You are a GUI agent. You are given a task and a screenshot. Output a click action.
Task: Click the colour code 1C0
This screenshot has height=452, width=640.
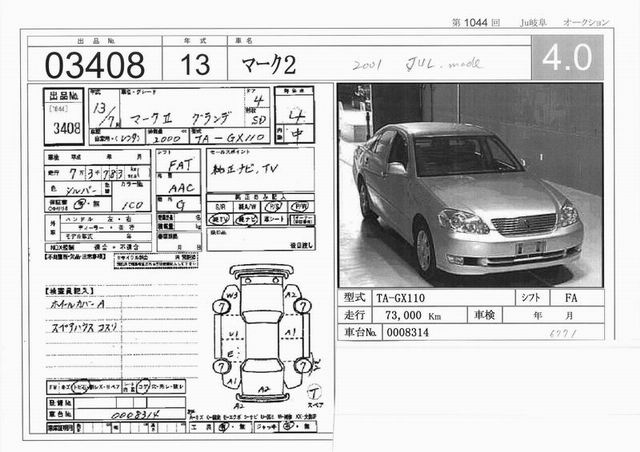click(132, 205)
